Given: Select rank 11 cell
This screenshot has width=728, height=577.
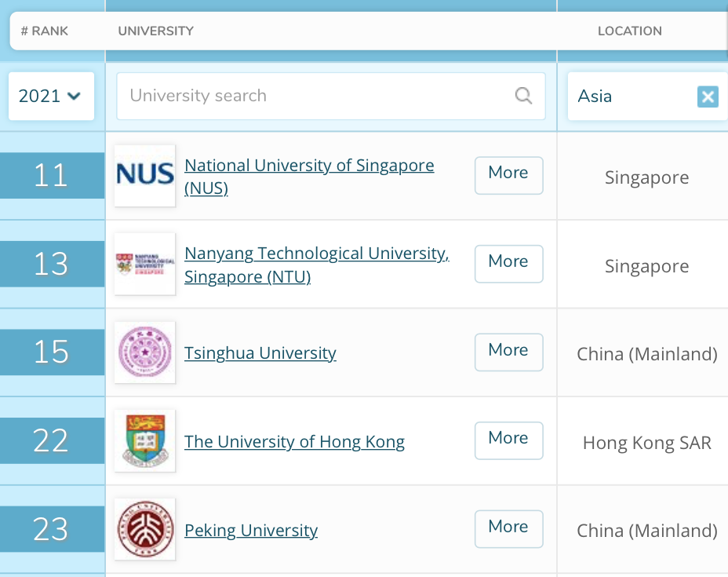Looking at the screenshot, I should [x=52, y=176].
